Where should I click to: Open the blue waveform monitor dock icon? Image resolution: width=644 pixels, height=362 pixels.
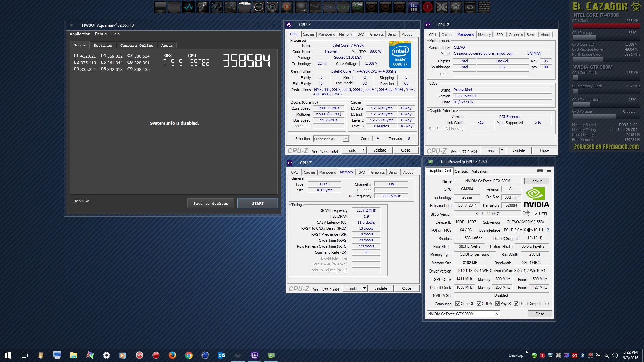coord(188,7)
